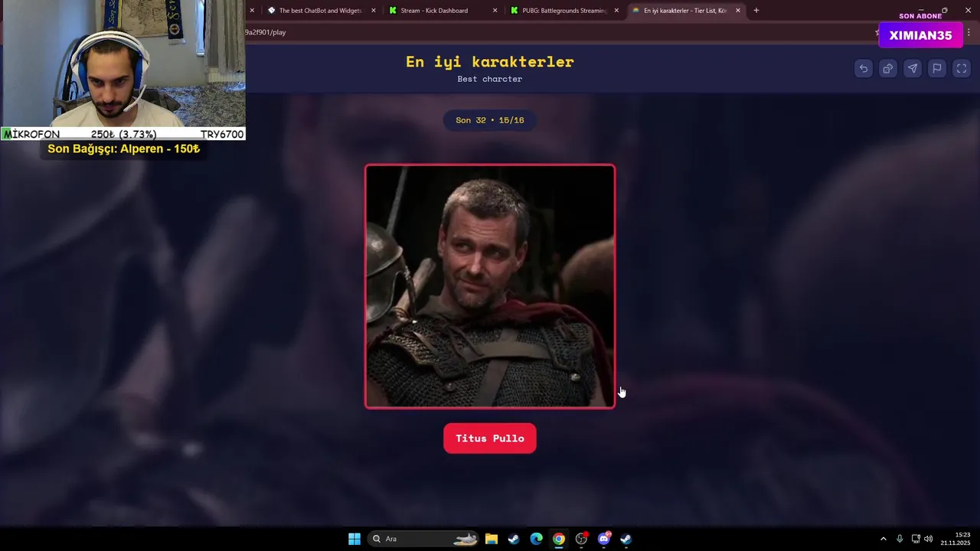Expand the hidden system tray icons chevron

(883, 539)
